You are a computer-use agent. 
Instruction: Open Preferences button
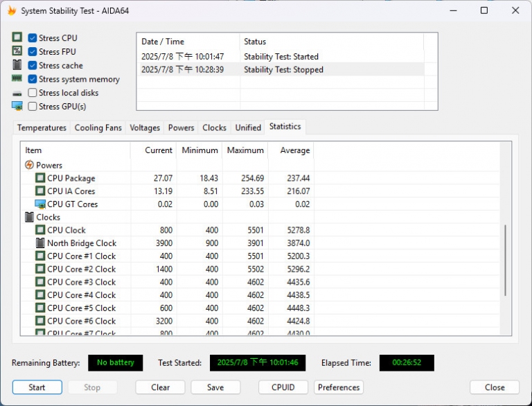(x=339, y=387)
